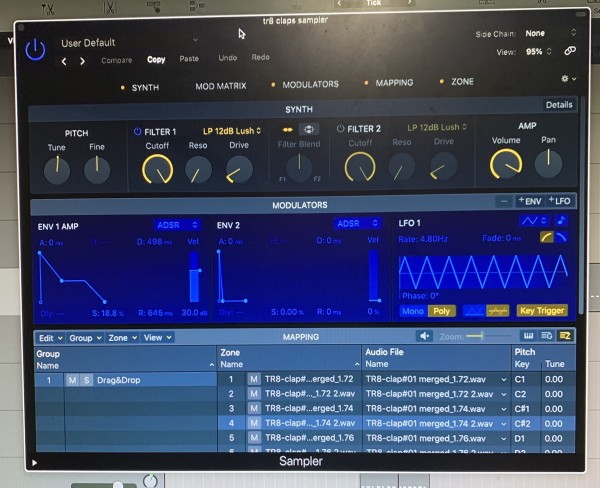Switch to the keyboard mapping view icon
Viewport: 600px width, 488px height.
tap(529, 336)
